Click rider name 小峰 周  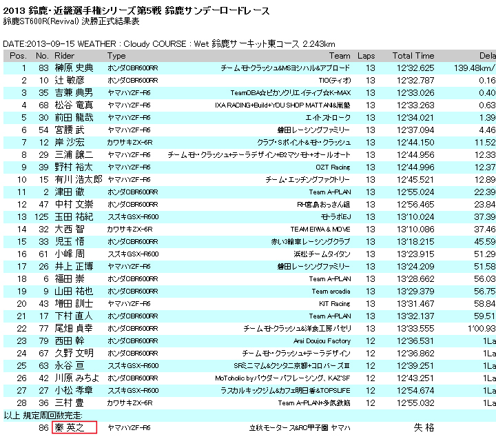[70, 254]
